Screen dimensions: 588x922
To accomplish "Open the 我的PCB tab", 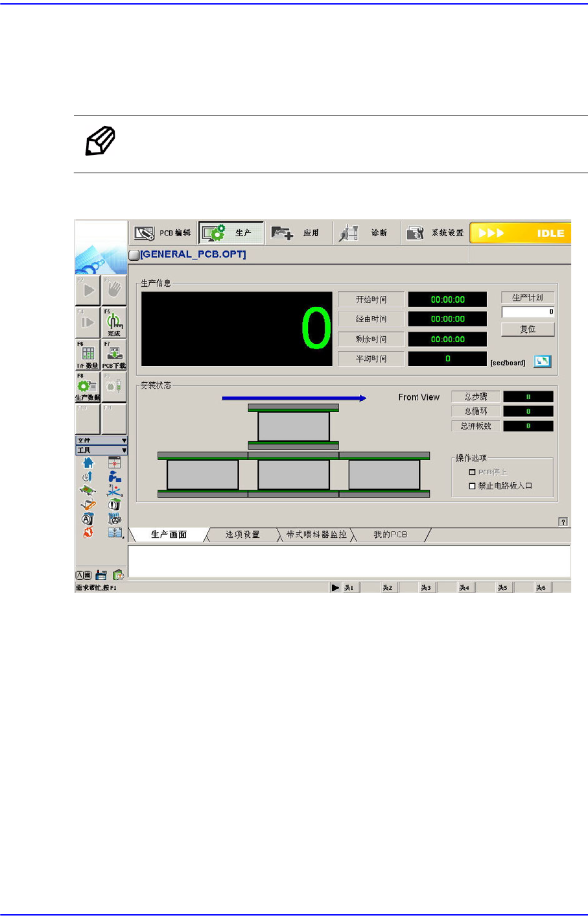I will coord(390,535).
